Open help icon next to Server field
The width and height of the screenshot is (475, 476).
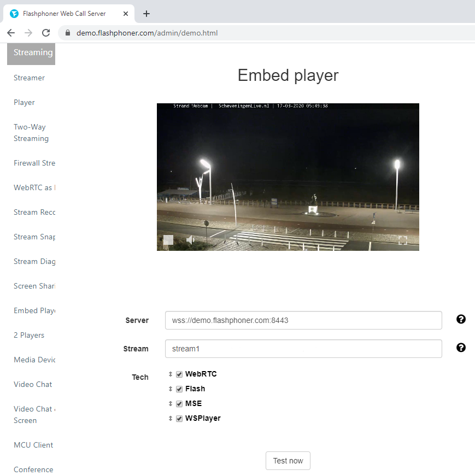pos(461,319)
